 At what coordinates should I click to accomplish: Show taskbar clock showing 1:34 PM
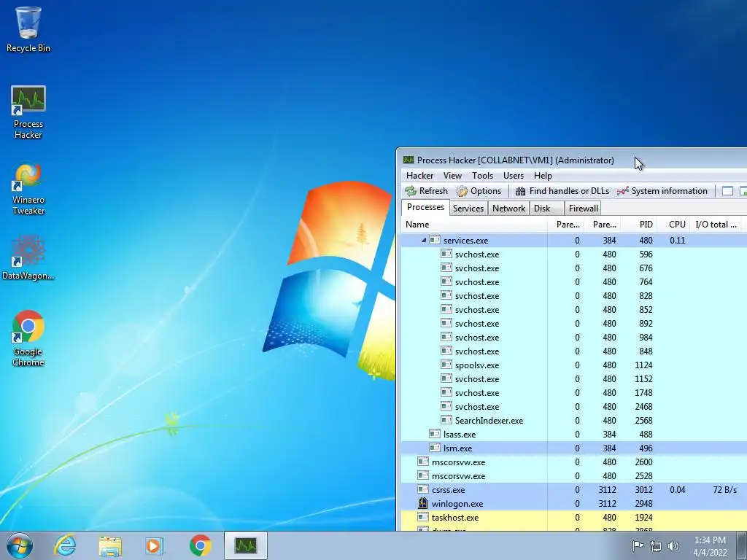710,546
